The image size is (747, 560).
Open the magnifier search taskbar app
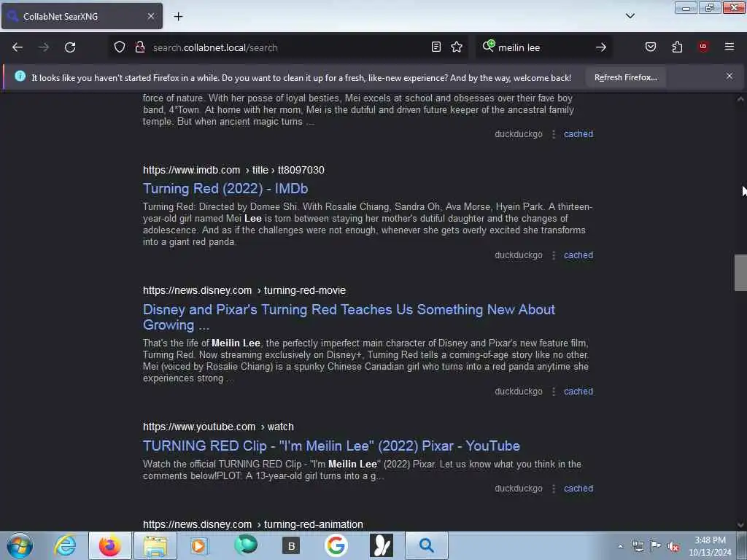[x=426, y=545]
